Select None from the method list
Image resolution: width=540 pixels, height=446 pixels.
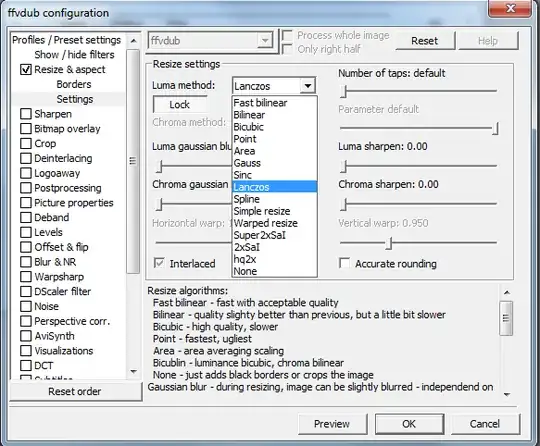tap(274, 271)
